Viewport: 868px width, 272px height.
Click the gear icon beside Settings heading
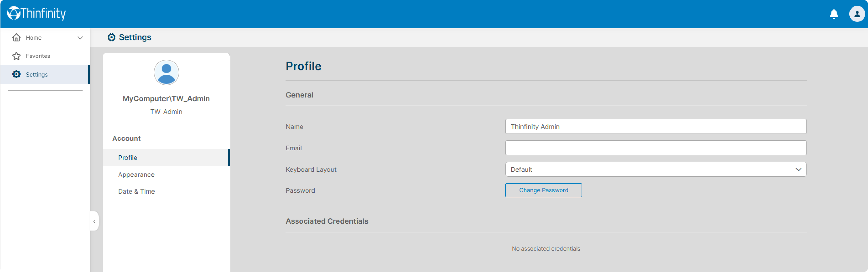click(x=111, y=37)
